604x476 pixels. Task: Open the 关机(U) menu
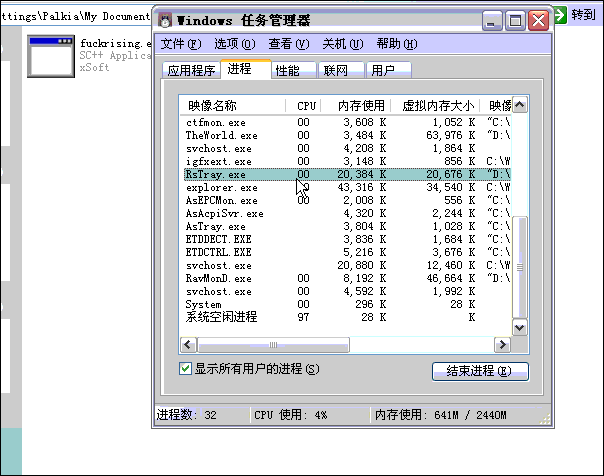pyautogui.click(x=342, y=44)
